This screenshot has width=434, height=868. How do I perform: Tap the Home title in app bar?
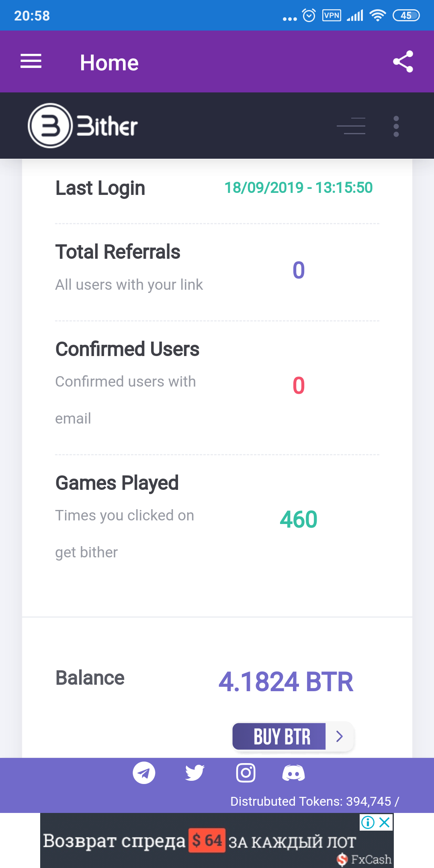[x=109, y=63]
